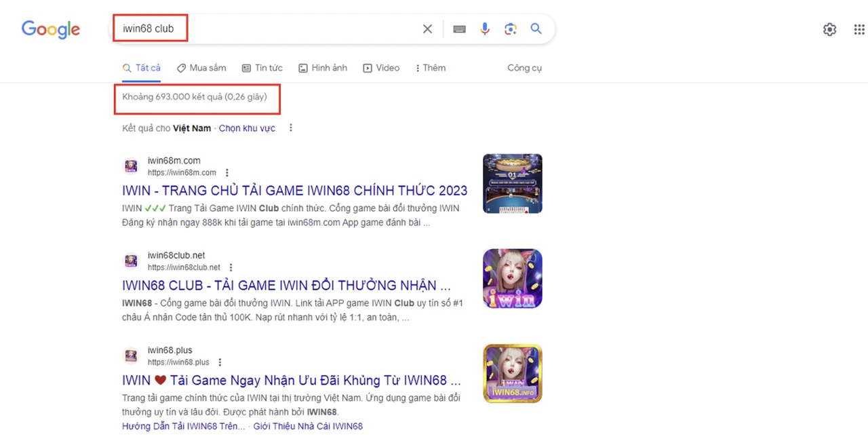This screenshot has width=868, height=435.
Task: Select the Mua sắm tab
Action: click(x=201, y=68)
